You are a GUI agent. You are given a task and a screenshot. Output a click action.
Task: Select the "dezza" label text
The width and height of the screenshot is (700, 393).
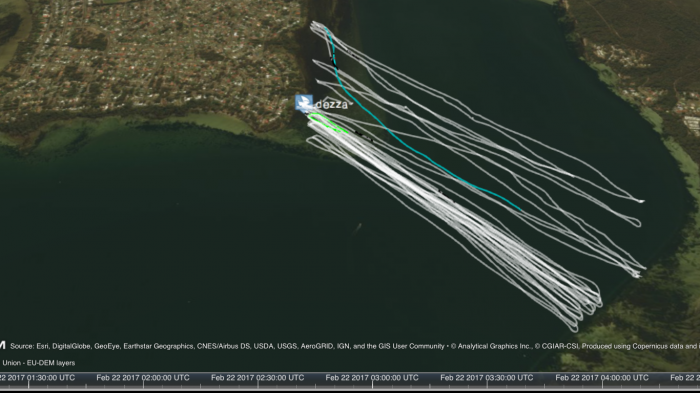pos(331,105)
